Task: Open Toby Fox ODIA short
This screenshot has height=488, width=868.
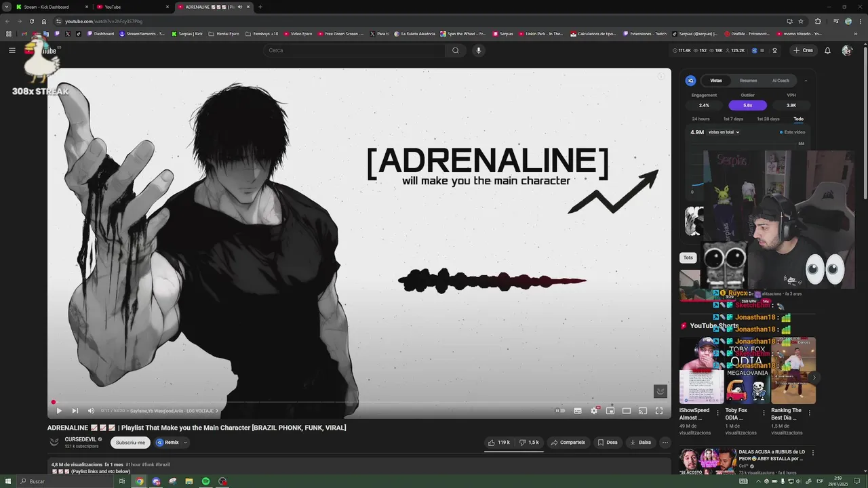Action: pos(747,371)
